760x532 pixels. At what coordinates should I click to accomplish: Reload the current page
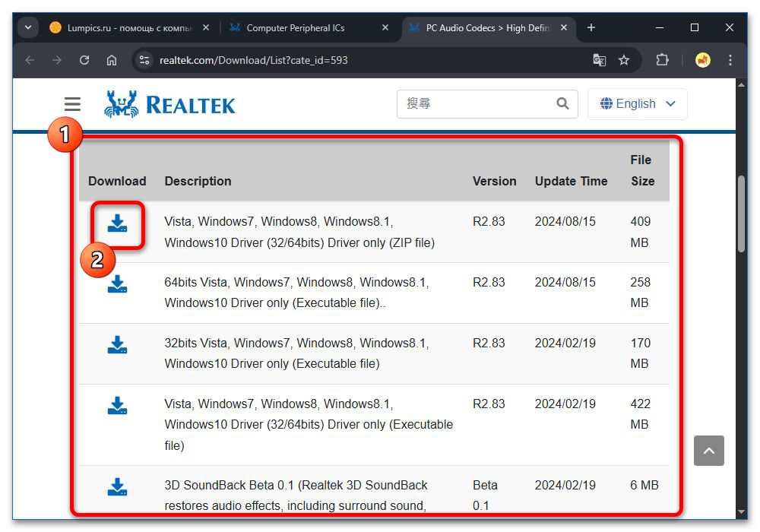(84, 60)
